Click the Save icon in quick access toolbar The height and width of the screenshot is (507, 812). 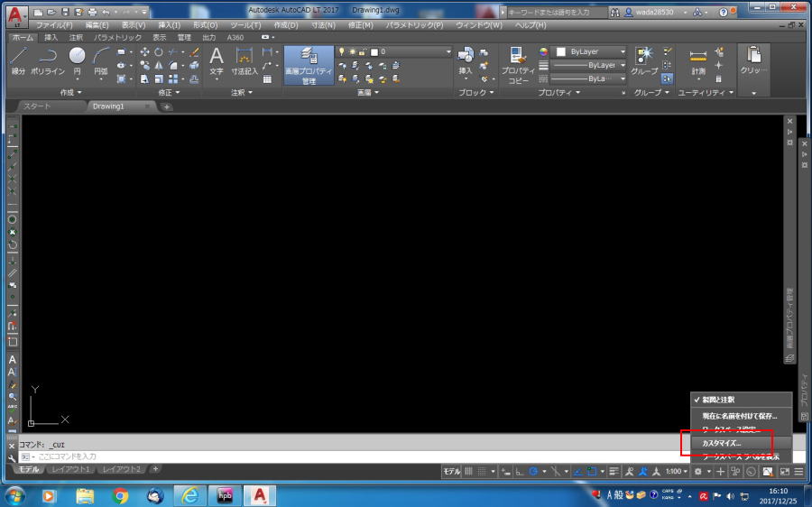(x=65, y=12)
